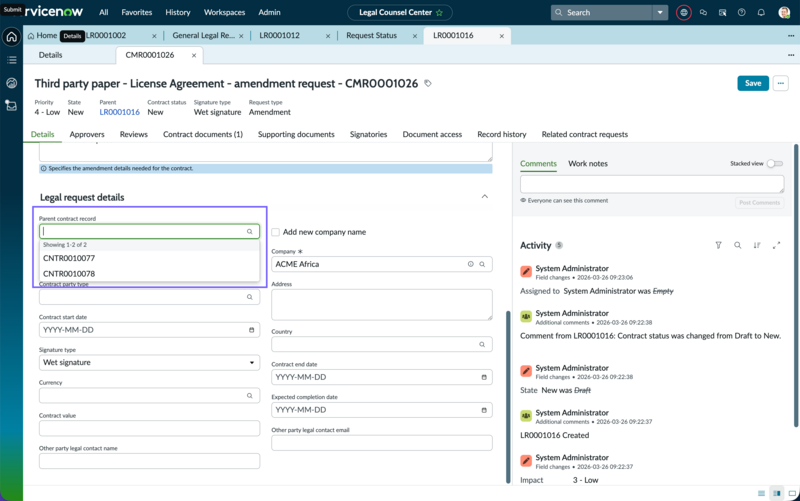Open the calendar picker for Contract start date
800x501 pixels.
[x=252, y=330]
